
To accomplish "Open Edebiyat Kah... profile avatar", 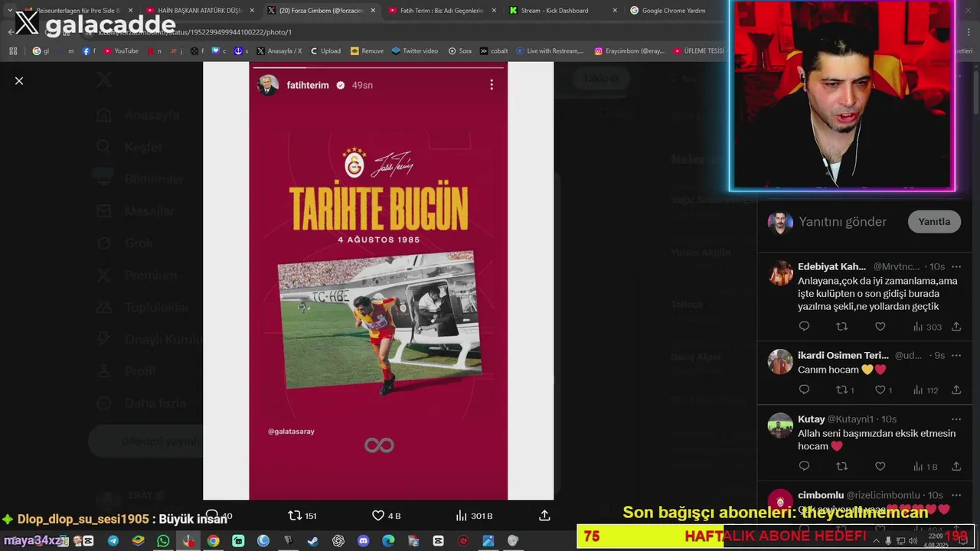I will pos(780,273).
